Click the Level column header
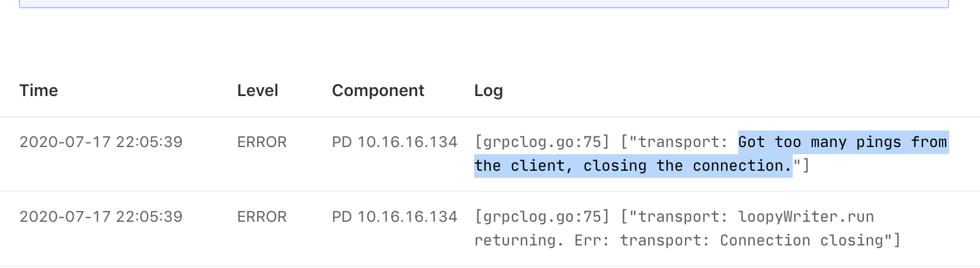 click(257, 91)
